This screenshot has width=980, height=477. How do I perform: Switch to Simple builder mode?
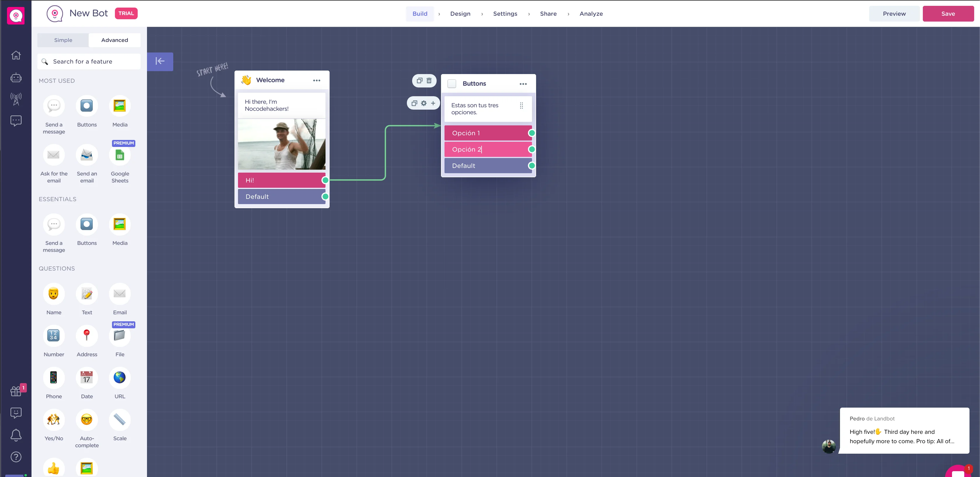tap(63, 40)
